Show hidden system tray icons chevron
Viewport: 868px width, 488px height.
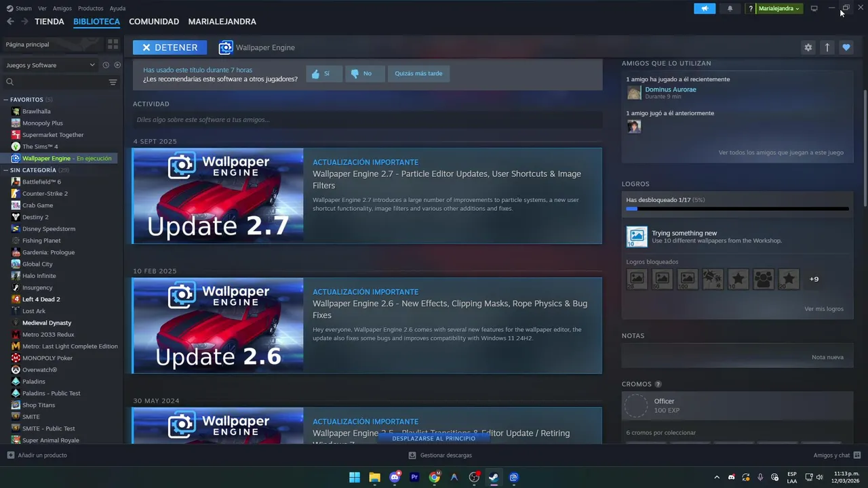pos(717,477)
